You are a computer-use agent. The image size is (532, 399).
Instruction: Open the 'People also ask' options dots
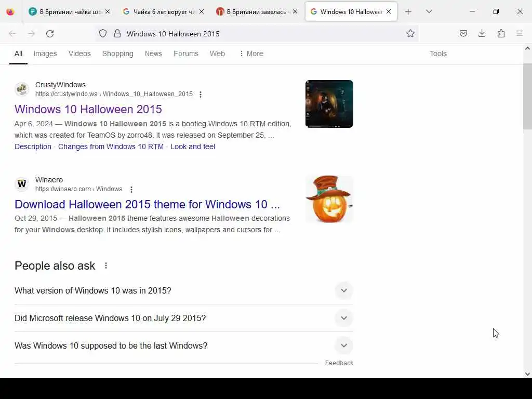click(x=106, y=265)
